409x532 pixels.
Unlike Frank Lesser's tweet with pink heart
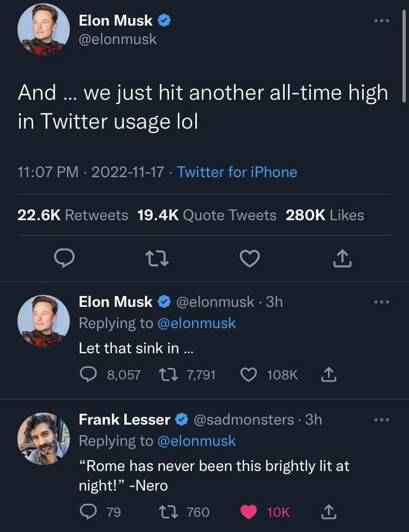click(x=249, y=512)
